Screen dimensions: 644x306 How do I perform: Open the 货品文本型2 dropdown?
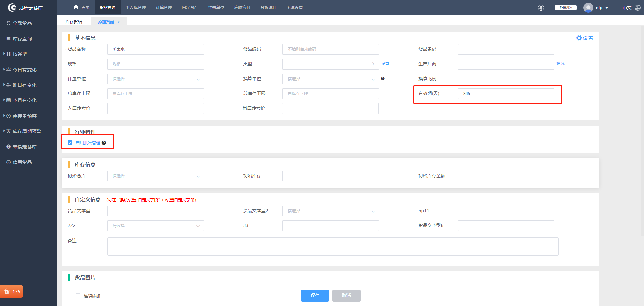point(331,211)
